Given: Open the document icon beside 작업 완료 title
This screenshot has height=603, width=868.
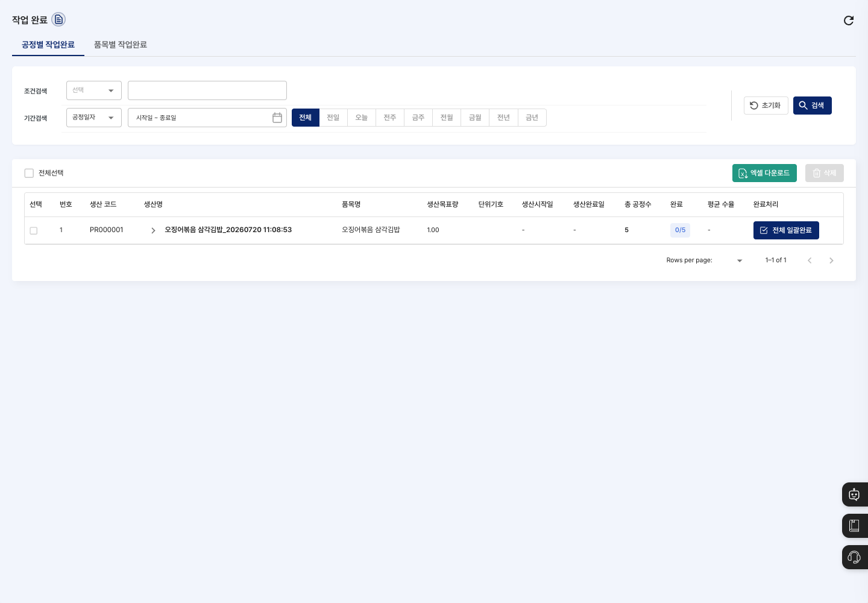Looking at the screenshot, I should [x=58, y=19].
